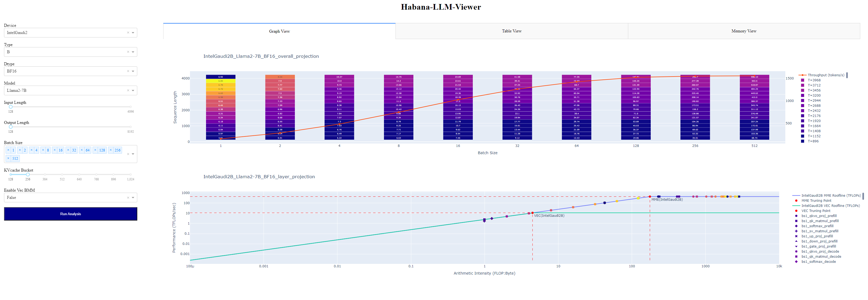Toggle IntelGaudi2B MME Roofline legend trace

pyautogui.click(x=826, y=196)
